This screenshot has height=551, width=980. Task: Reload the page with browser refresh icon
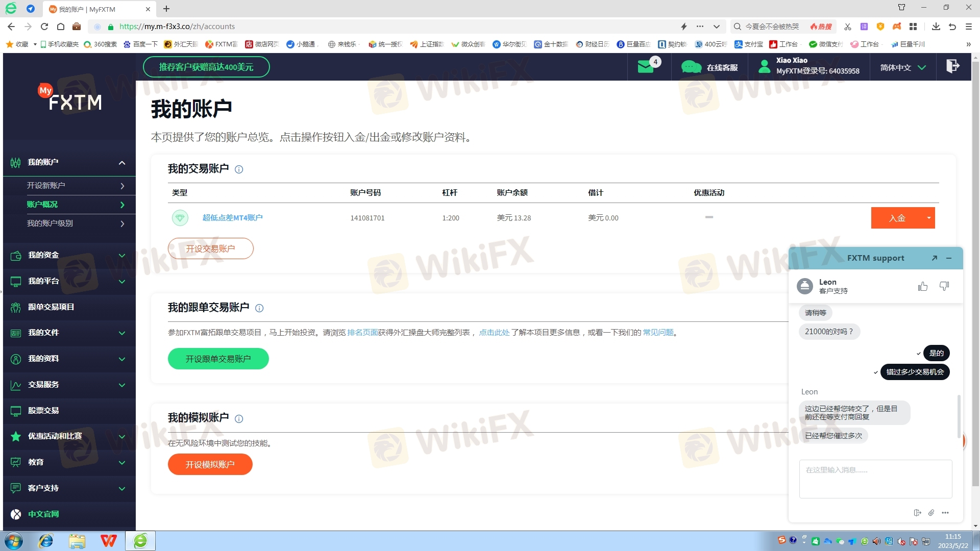pyautogui.click(x=44, y=27)
